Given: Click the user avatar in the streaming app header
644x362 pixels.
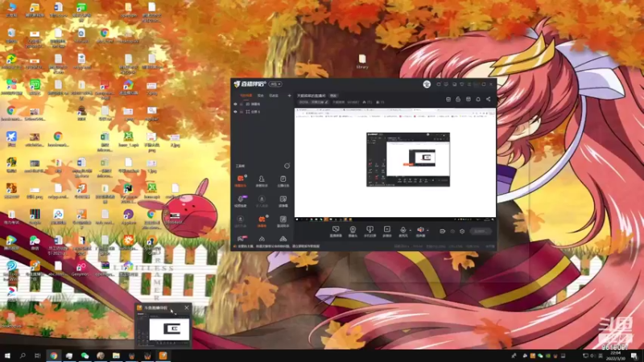Looking at the screenshot, I should tap(427, 84).
